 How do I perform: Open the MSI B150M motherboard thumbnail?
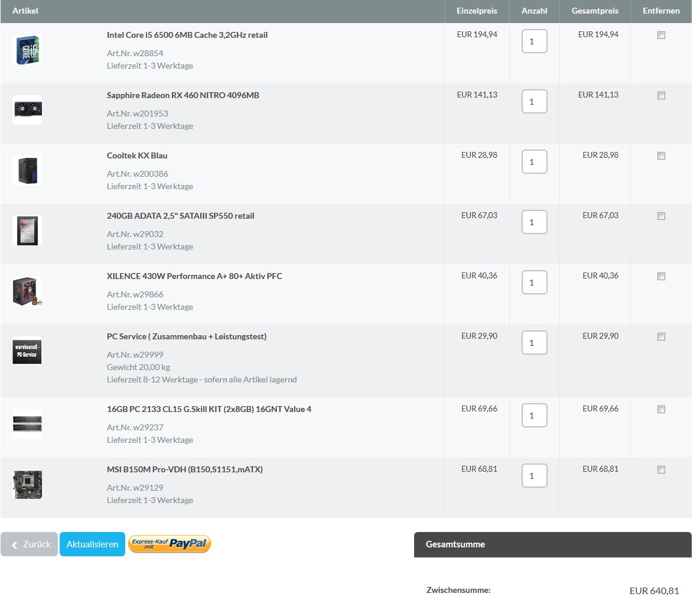coord(27,484)
